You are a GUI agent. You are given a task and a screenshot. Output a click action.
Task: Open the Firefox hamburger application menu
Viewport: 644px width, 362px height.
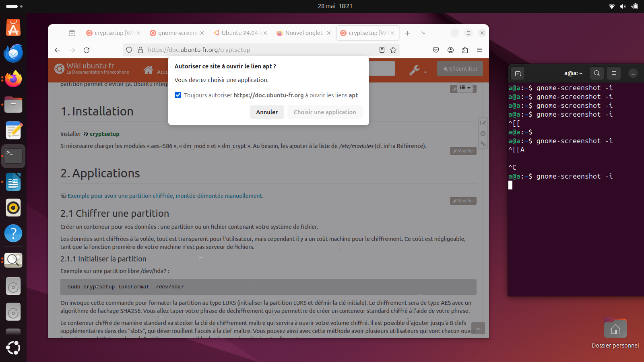(479, 50)
